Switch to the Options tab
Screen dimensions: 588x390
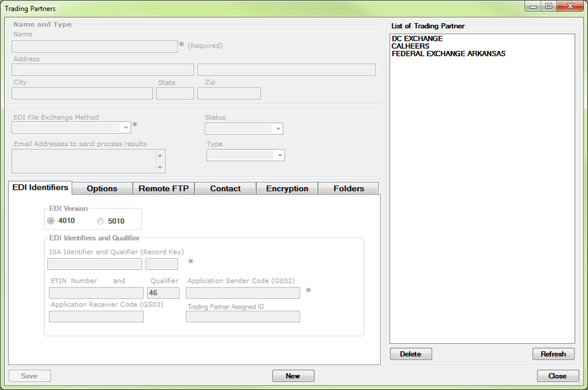(x=102, y=189)
